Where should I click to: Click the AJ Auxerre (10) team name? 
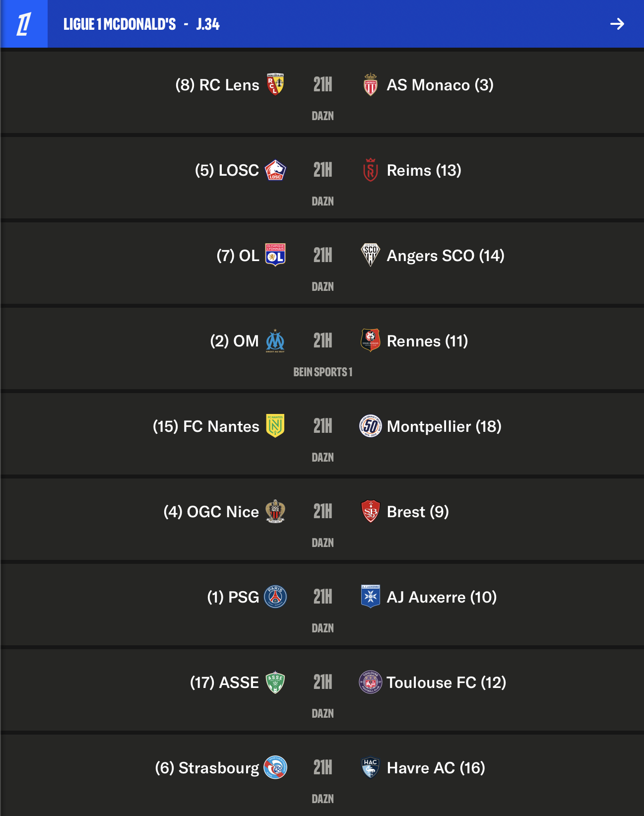coord(442,597)
